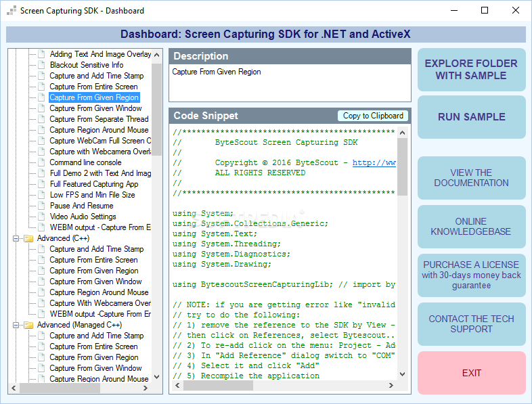Select WEBM output - Capture From E sample
This screenshot has width=532, height=404.
pos(100,227)
